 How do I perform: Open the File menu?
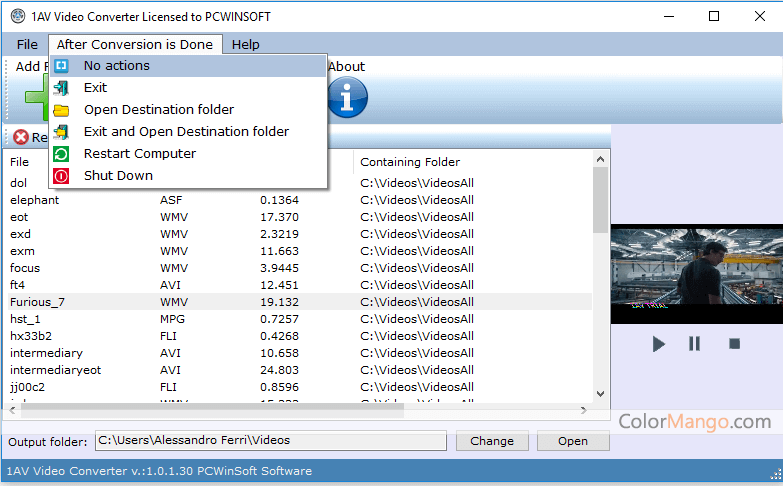pyautogui.click(x=27, y=44)
